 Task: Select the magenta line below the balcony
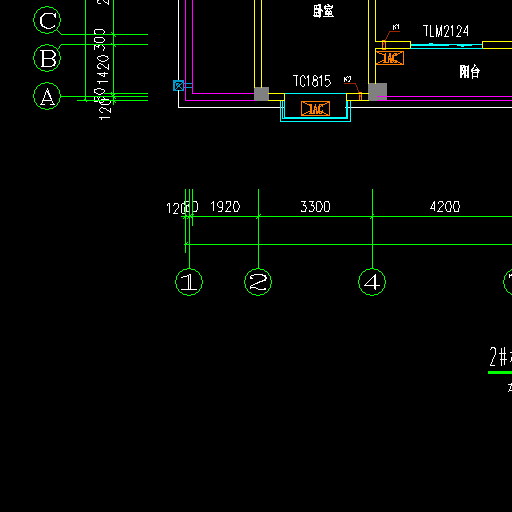coord(444,98)
